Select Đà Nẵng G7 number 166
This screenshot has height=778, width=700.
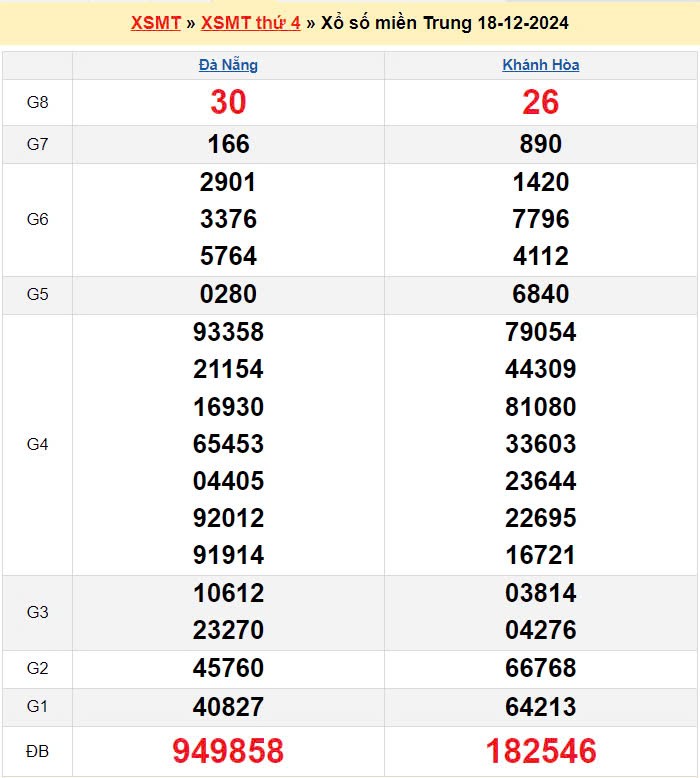coord(228,144)
